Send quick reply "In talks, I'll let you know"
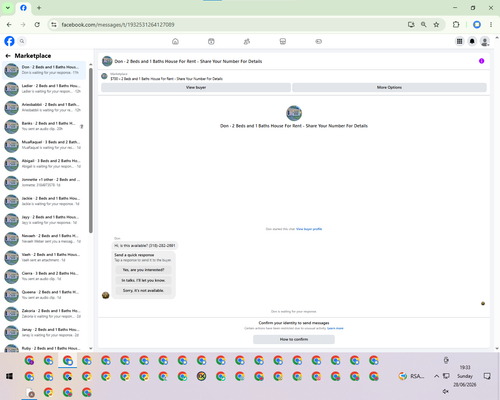Image resolution: width=500 pixels, height=400 pixels. 143,280
